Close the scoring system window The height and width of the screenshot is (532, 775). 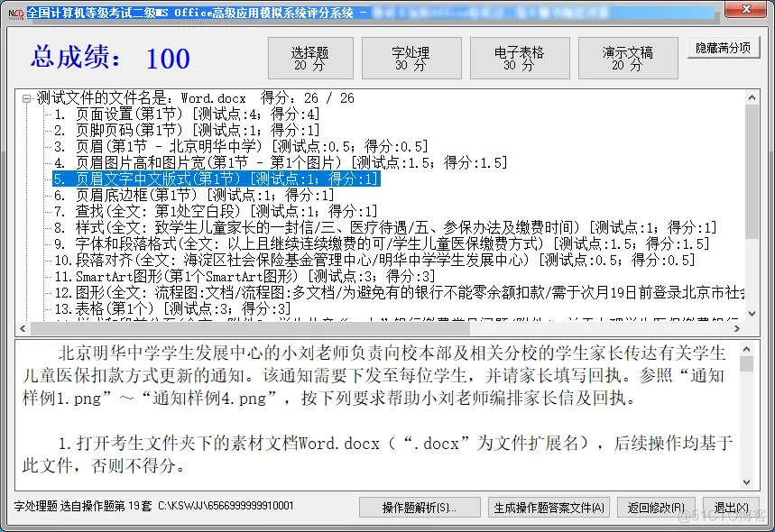(746, 9)
